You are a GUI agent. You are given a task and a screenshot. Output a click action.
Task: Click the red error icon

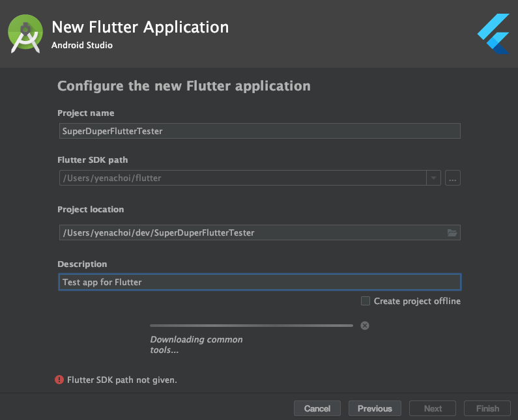click(x=60, y=380)
